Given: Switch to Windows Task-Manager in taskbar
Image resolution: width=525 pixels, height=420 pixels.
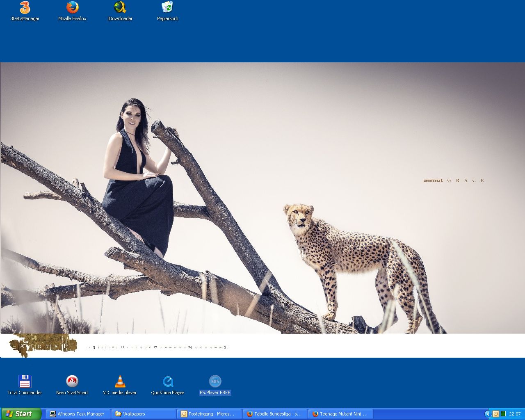Looking at the screenshot, I should point(78,414).
